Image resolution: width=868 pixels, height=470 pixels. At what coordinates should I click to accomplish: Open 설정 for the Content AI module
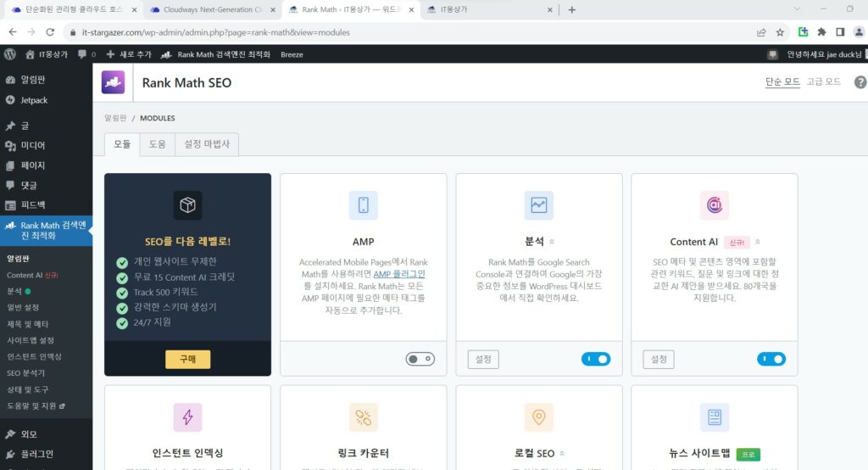(659, 359)
